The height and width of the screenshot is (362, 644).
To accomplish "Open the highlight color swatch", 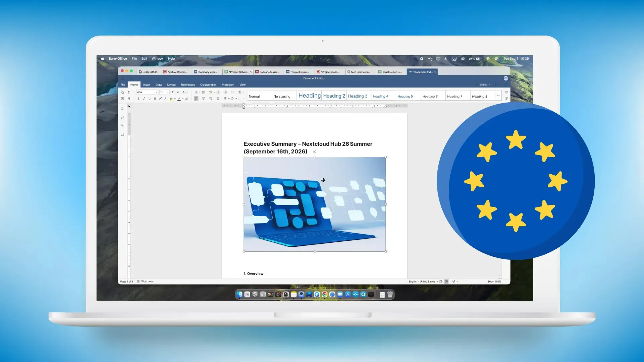I will 171,99.
